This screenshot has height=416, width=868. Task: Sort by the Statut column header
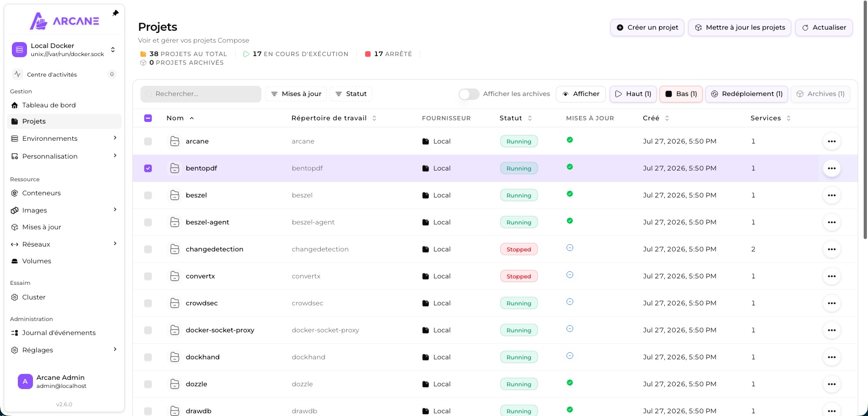(515, 118)
